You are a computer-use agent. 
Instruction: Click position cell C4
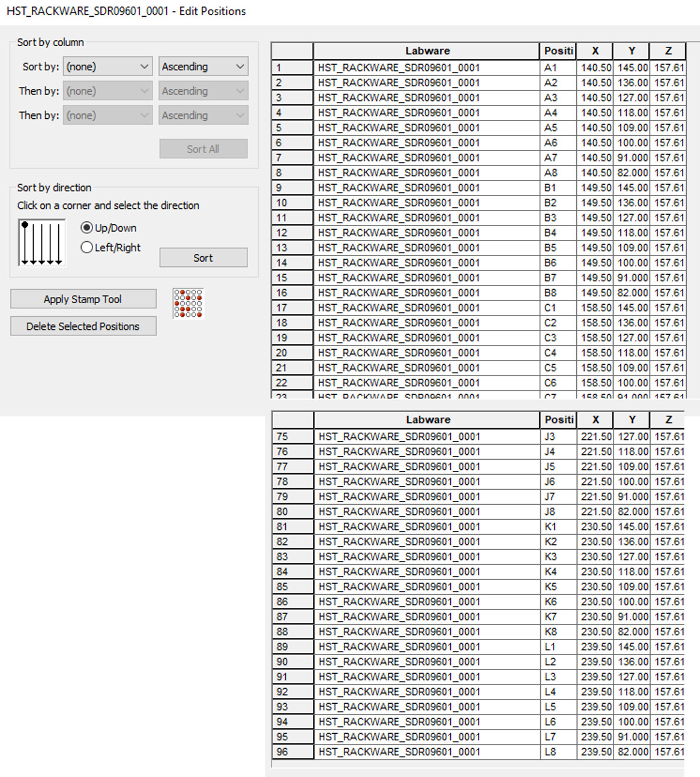point(558,353)
